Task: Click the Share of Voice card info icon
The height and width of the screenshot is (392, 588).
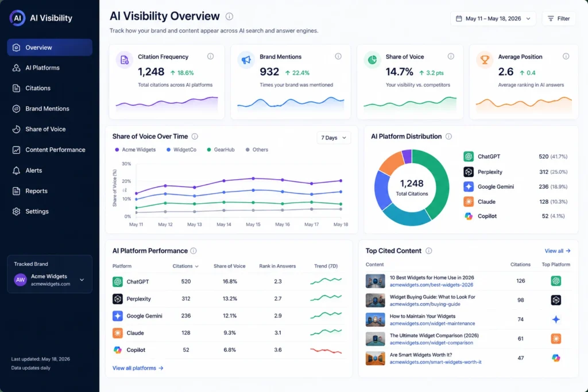Action: 451,56
